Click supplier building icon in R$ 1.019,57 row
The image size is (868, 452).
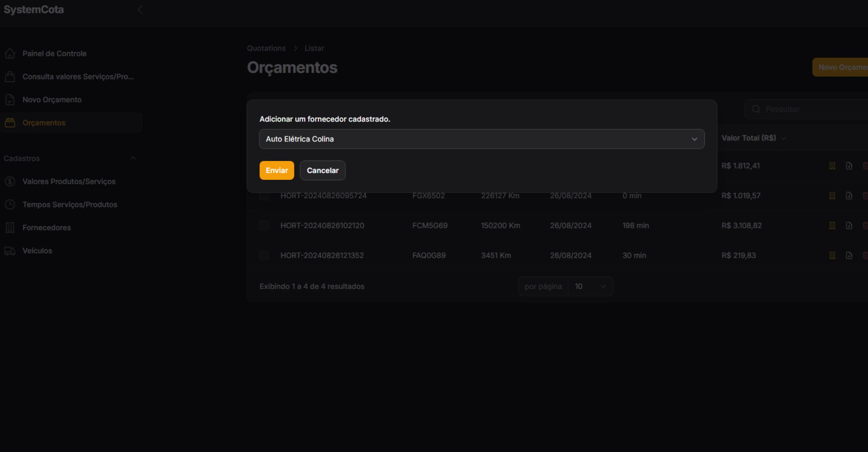[x=832, y=196]
